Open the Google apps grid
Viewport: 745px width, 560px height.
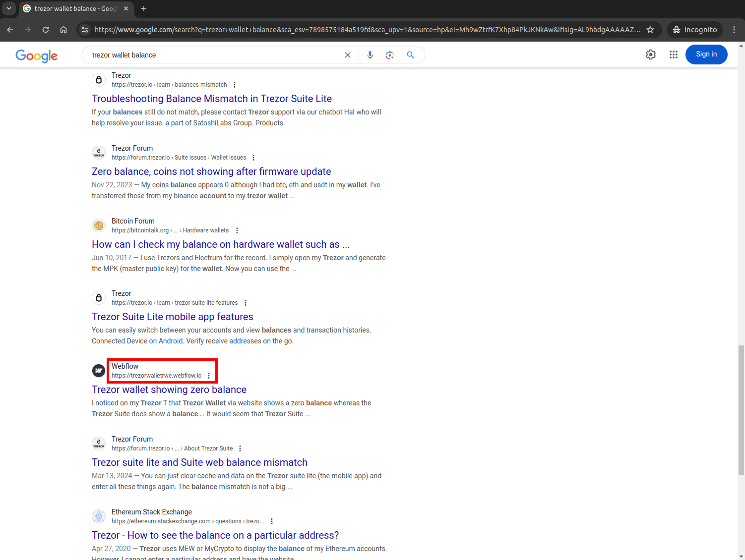pyautogui.click(x=673, y=55)
